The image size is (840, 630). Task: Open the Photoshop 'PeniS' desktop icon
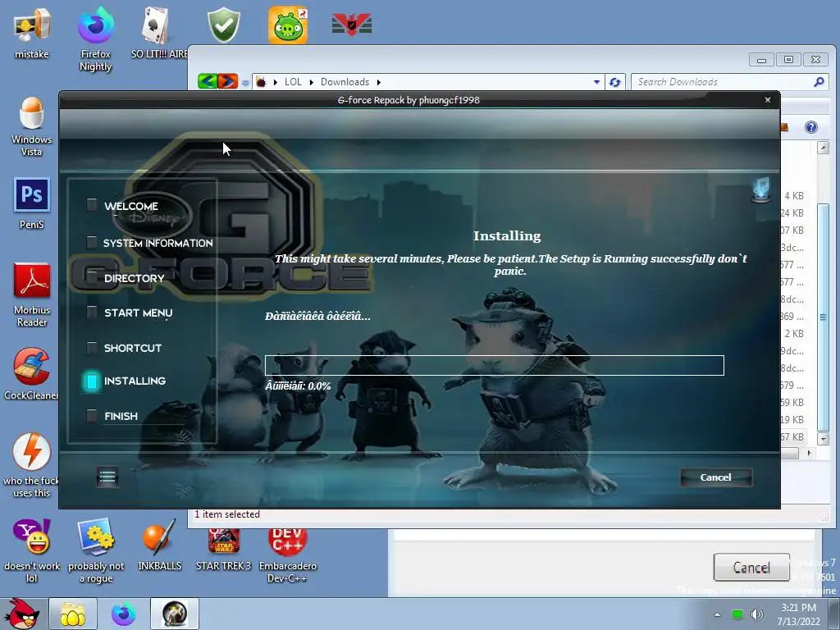pos(32,203)
